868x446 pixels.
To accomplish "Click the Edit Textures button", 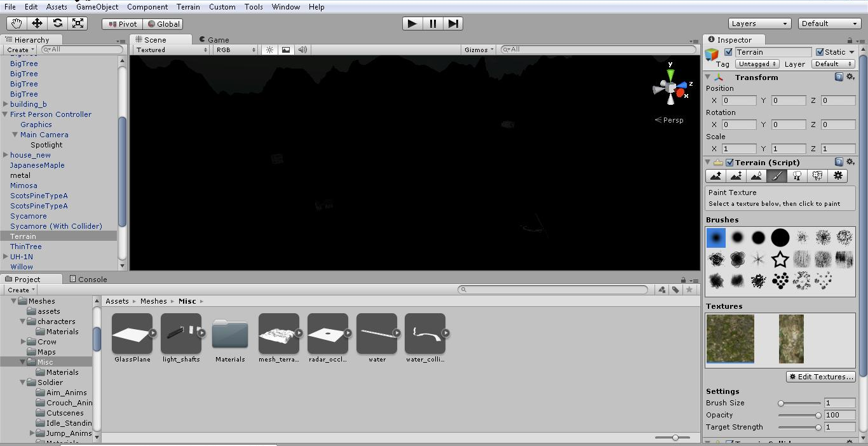I will coord(821,377).
